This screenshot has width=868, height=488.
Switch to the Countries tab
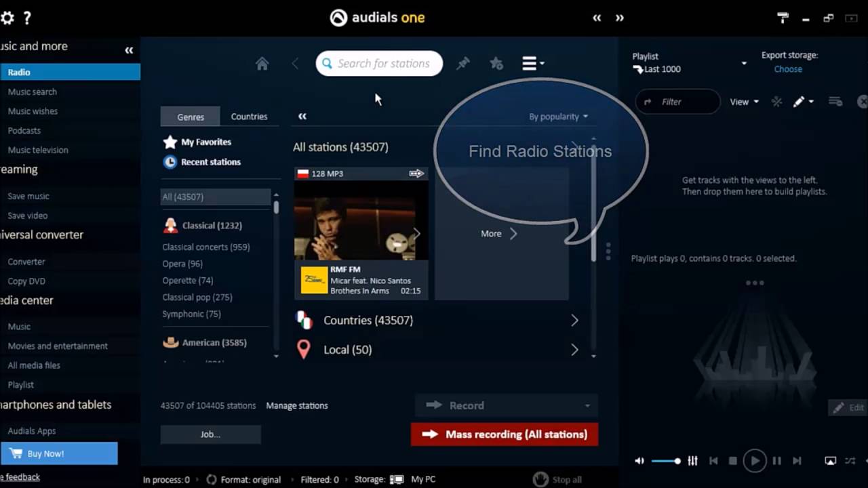[249, 117]
